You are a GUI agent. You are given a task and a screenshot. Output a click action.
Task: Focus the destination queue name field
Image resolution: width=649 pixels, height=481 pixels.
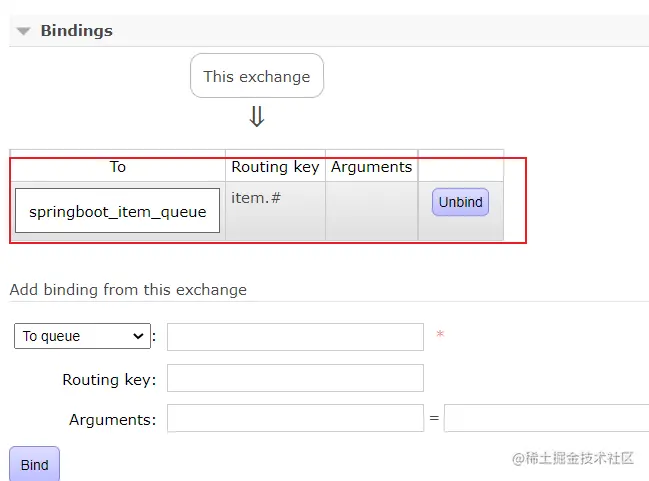coord(295,337)
